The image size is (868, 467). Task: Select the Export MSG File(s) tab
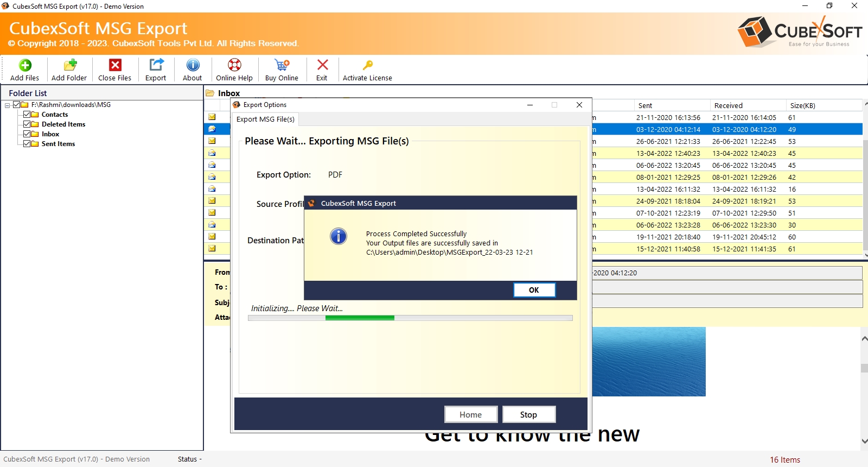click(x=265, y=119)
